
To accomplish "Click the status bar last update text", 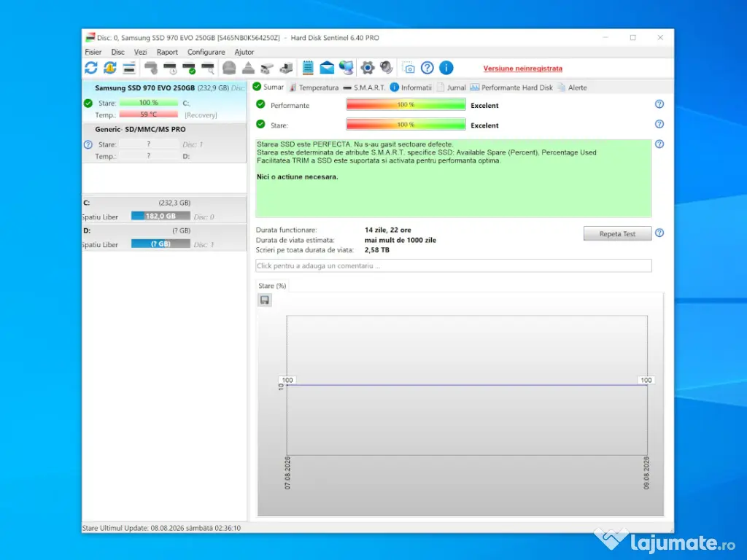I will coord(161,528).
